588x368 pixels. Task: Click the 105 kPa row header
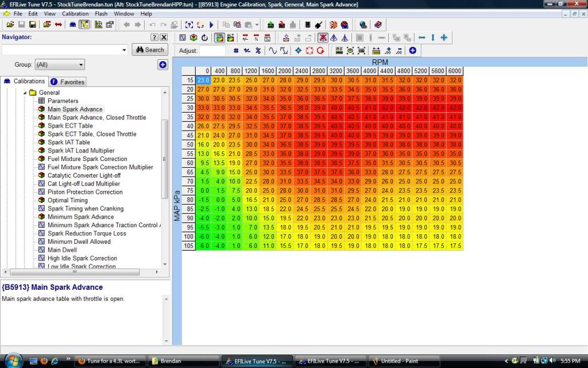pyautogui.click(x=188, y=246)
